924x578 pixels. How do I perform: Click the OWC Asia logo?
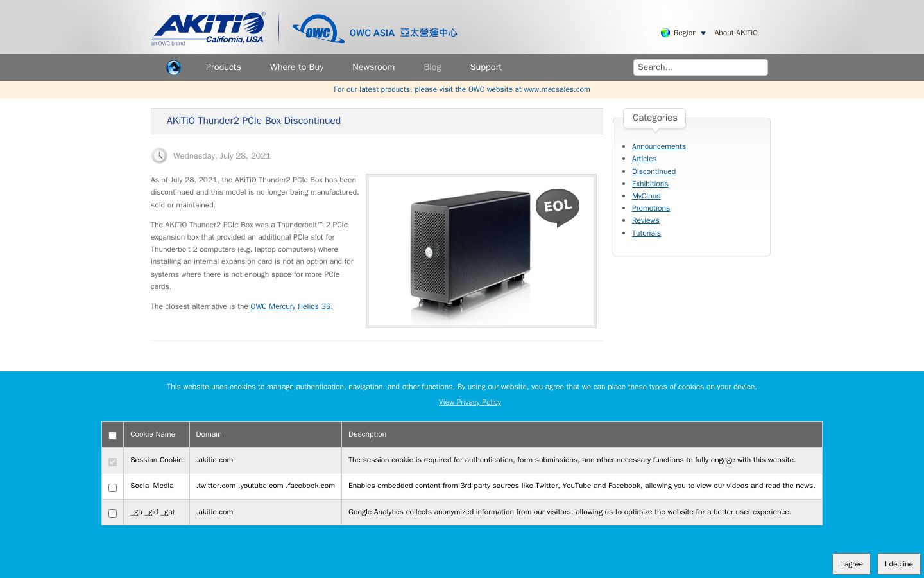375,30
